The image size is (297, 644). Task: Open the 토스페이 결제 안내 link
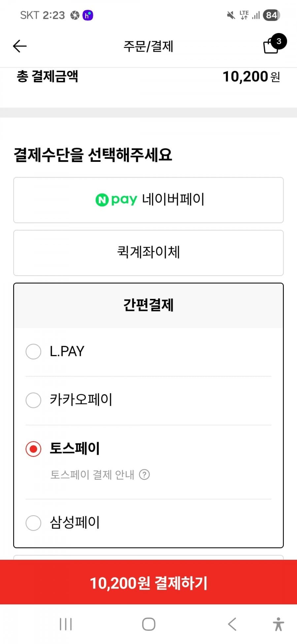point(92,475)
